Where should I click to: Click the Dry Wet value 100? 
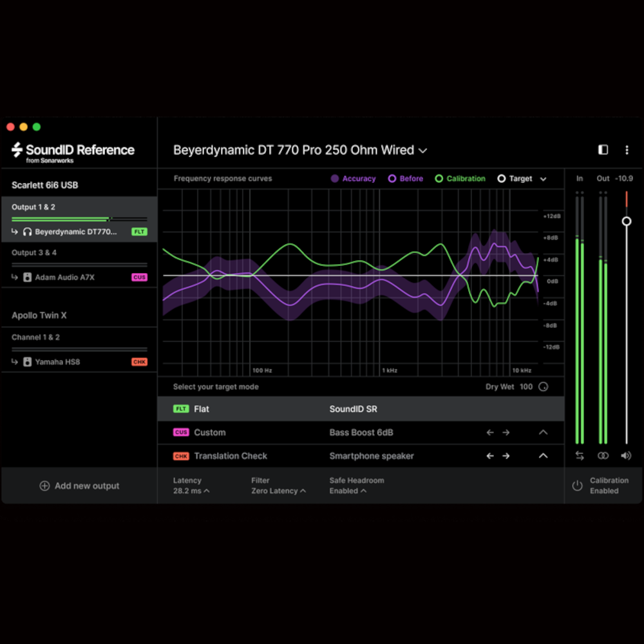[x=526, y=387]
